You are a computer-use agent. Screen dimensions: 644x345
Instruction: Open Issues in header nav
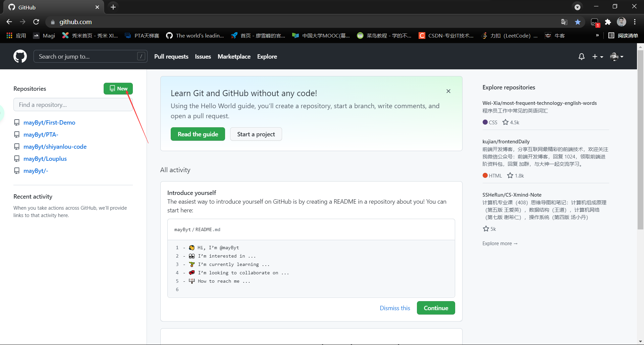tap(203, 57)
